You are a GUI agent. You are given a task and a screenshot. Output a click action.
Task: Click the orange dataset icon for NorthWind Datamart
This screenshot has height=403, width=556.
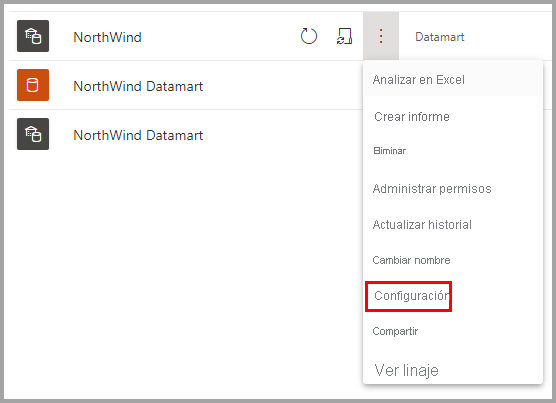33,85
